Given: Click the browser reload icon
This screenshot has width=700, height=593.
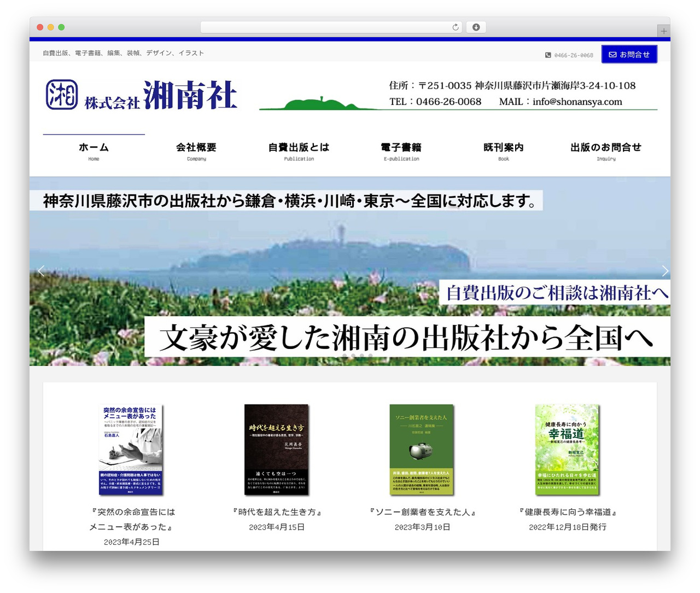Looking at the screenshot, I should point(456,27).
